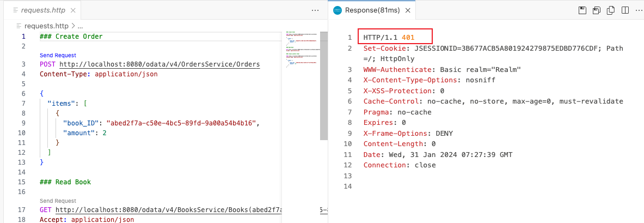The width and height of the screenshot is (644, 223).
Task: Click Send Request above the GET Books line
Action: [58, 201]
